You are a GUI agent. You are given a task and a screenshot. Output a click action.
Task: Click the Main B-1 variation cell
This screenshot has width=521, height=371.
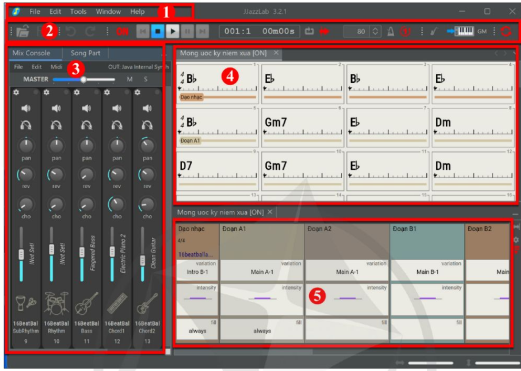tap(427, 271)
